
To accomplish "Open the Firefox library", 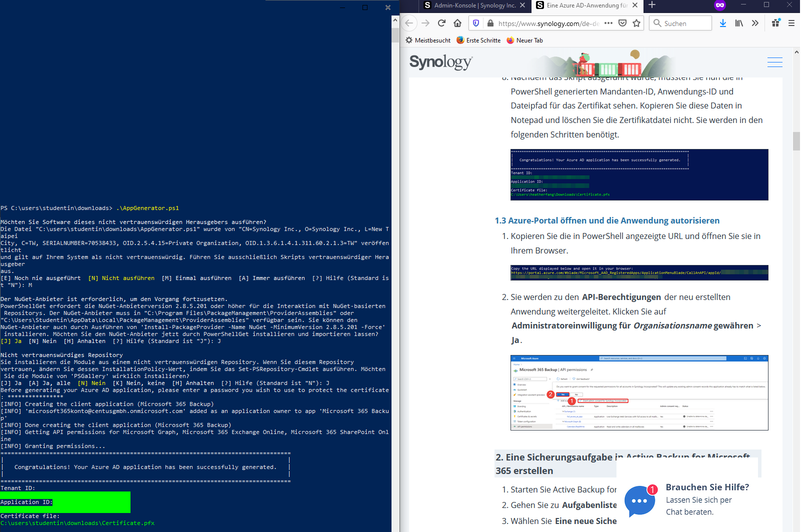I will coord(739,23).
